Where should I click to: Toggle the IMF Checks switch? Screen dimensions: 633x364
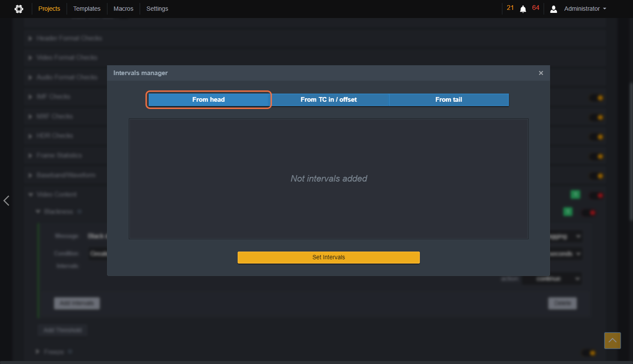(596, 98)
